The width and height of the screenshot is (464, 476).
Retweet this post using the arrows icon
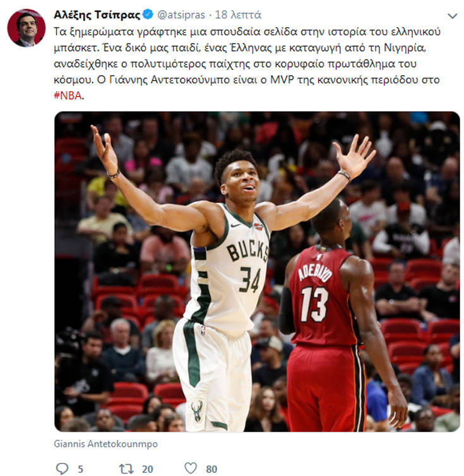tap(126, 468)
